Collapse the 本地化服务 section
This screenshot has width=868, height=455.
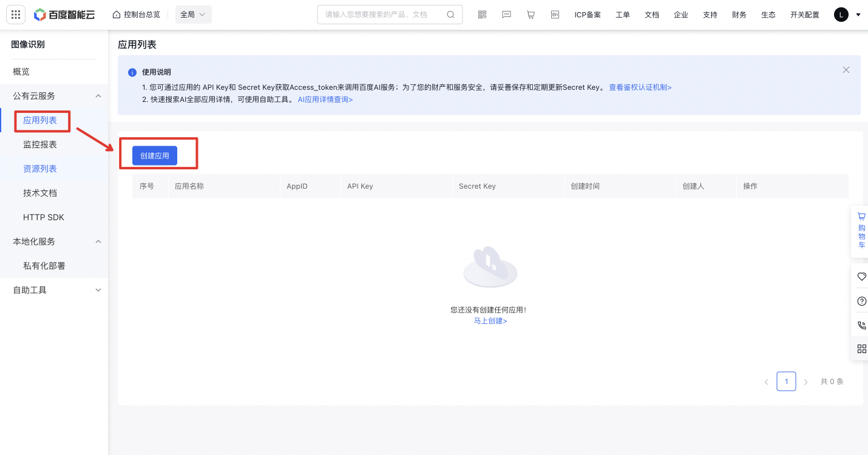point(98,241)
